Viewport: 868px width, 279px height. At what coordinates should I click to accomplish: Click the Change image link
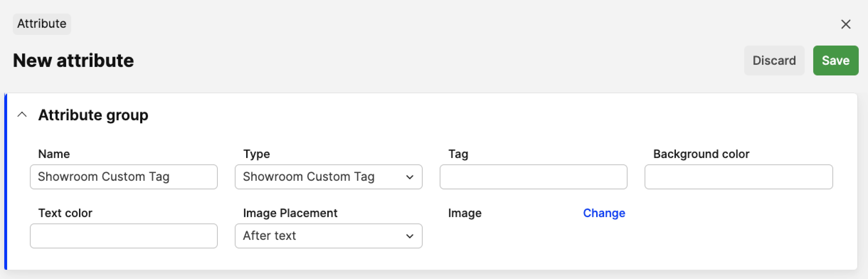point(604,213)
